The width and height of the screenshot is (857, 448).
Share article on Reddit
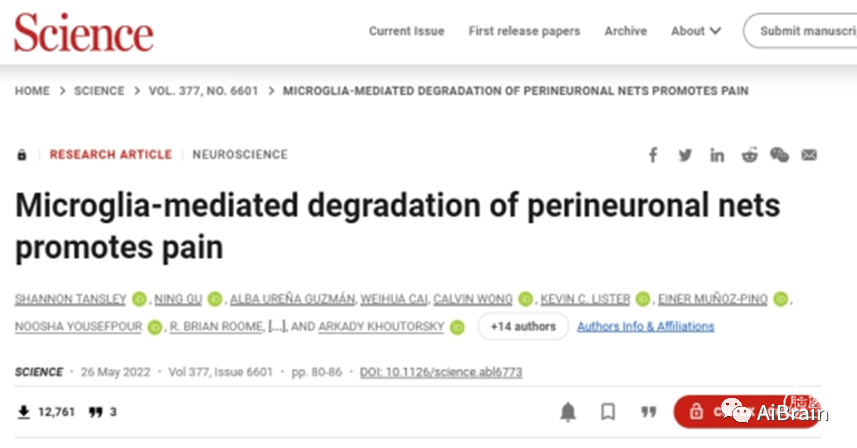(749, 155)
